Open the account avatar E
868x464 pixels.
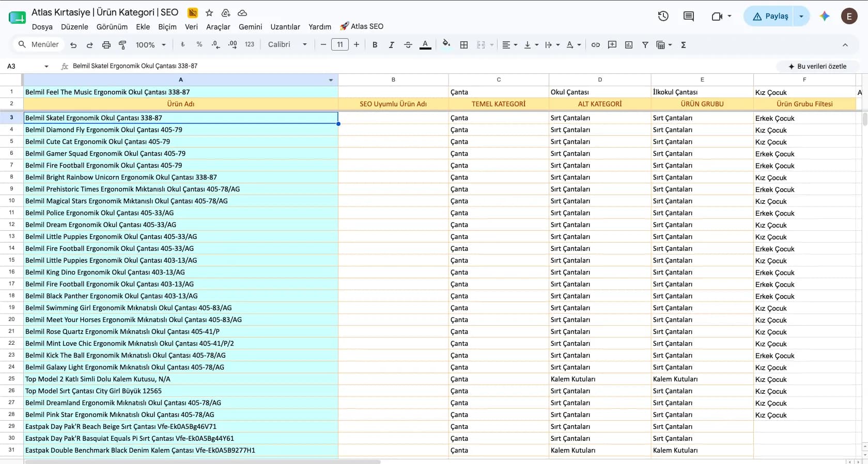coord(849,17)
